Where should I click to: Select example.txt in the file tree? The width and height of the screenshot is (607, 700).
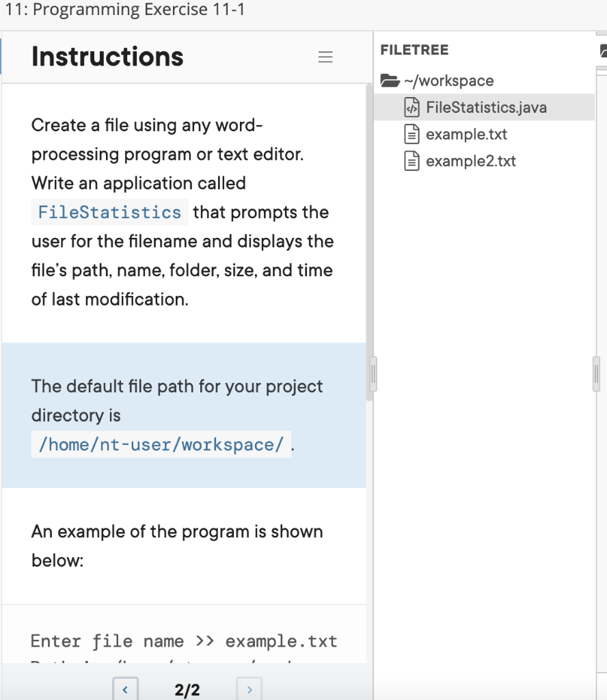click(466, 134)
